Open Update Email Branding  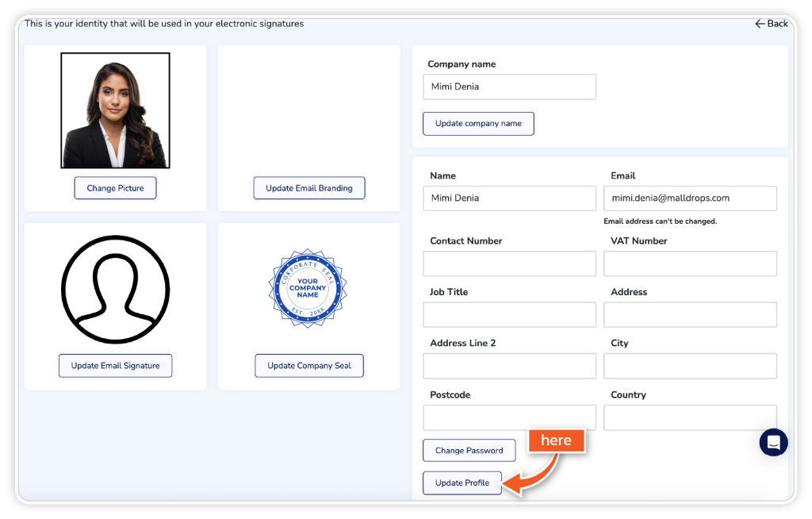point(308,188)
